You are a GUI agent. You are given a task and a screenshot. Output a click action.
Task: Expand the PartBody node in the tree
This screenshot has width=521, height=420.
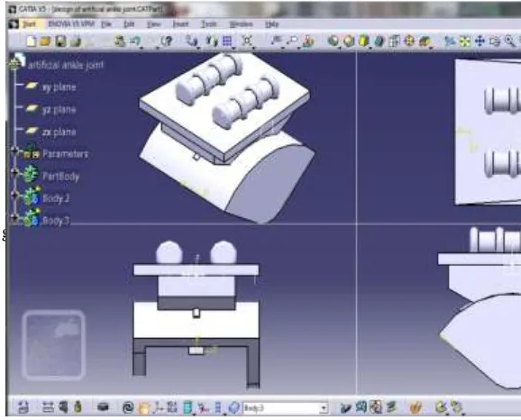tap(14, 172)
